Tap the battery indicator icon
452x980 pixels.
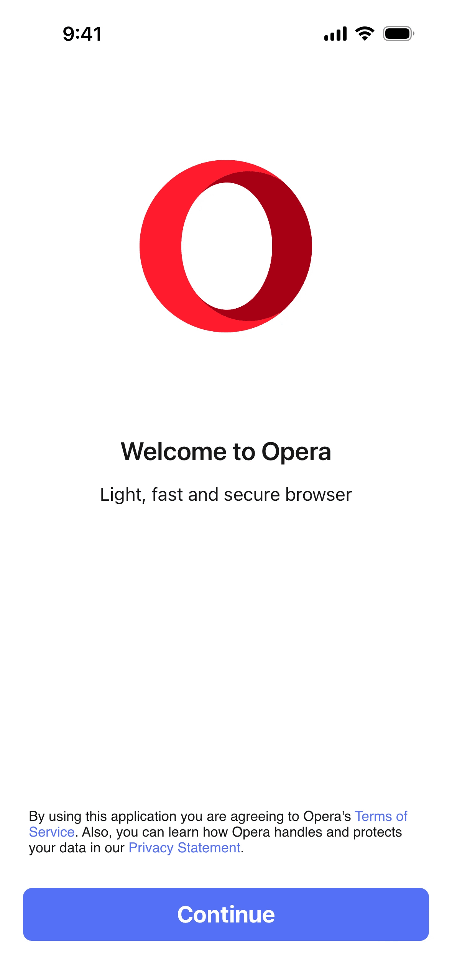pos(399,34)
